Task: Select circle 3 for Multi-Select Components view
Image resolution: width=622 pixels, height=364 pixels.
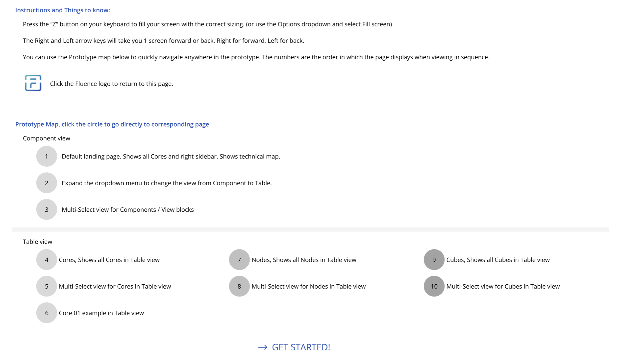Action: click(x=47, y=210)
